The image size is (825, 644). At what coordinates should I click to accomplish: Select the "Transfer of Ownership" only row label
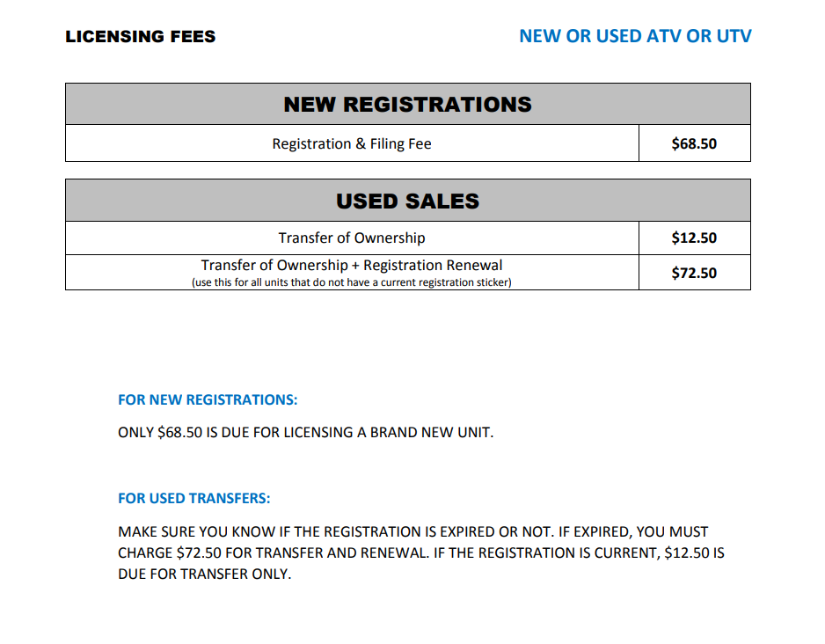pyautogui.click(x=351, y=238)
